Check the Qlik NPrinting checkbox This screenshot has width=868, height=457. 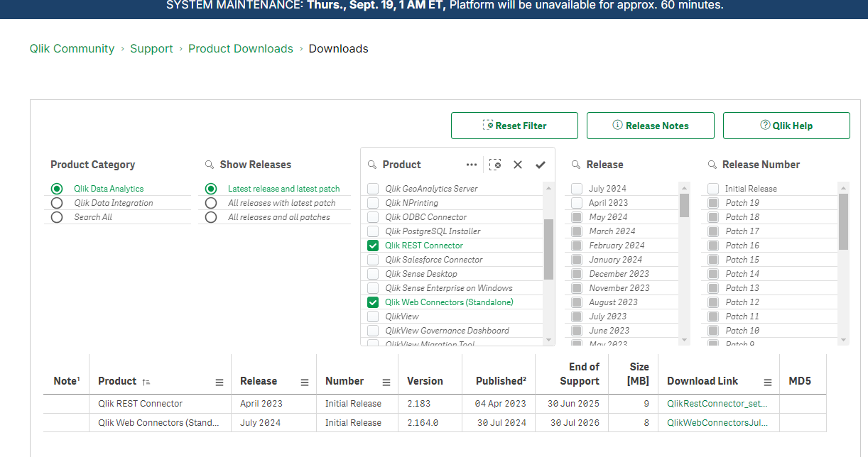(x=373, y=203)
